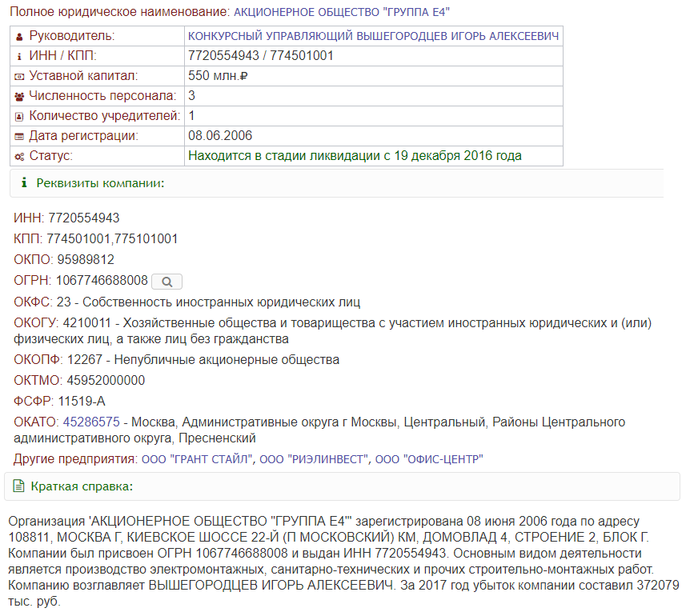The image size is (690, 616).
Task: Click the ОКОПФ: 12267 line
Action: [176, 360]
